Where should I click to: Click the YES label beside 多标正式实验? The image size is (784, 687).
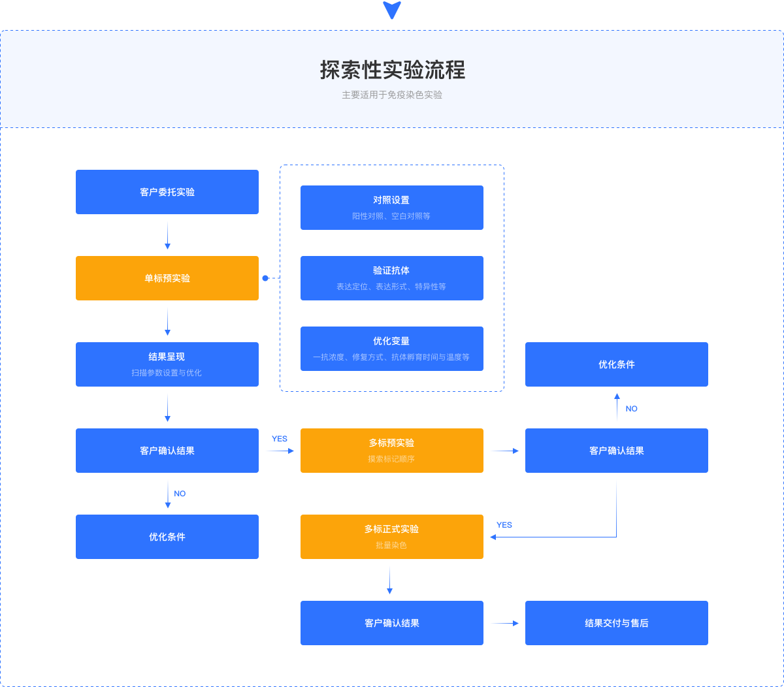tap(504, 525)
